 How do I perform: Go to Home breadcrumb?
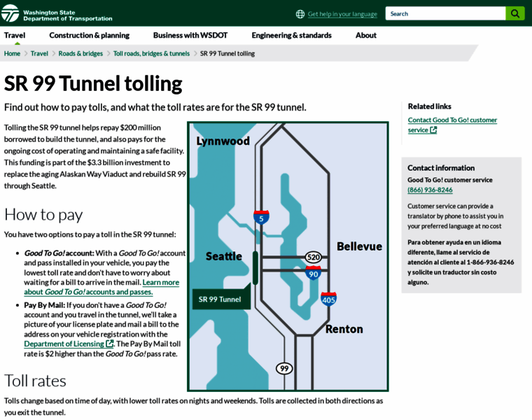point(12,54)
